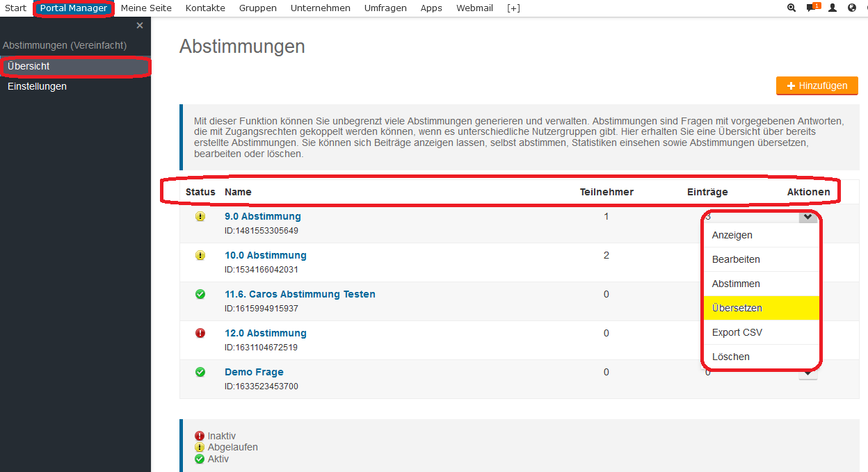Choose Löschen in the actions menu

(761, 357)
